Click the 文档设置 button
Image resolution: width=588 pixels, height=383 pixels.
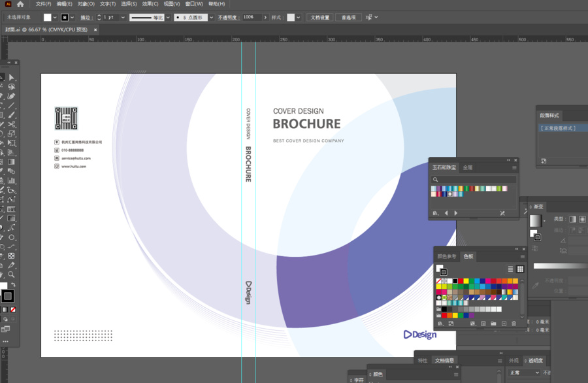click(x=319, y=17)
